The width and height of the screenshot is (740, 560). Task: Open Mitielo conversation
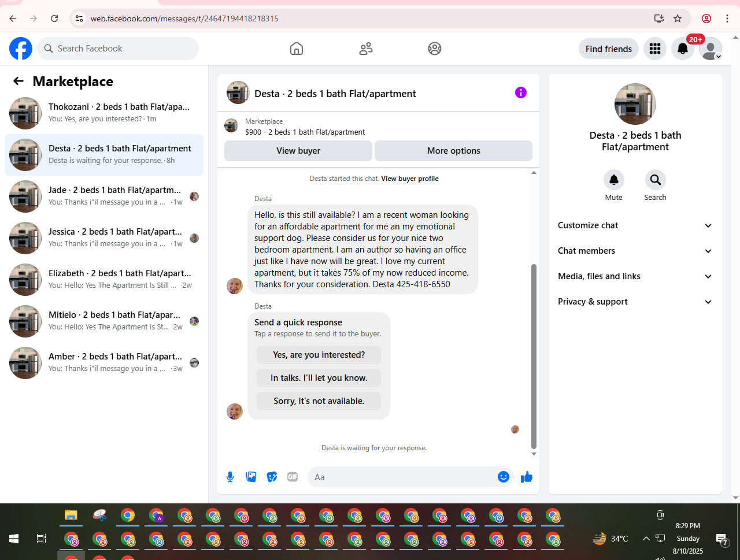(104, 321)
